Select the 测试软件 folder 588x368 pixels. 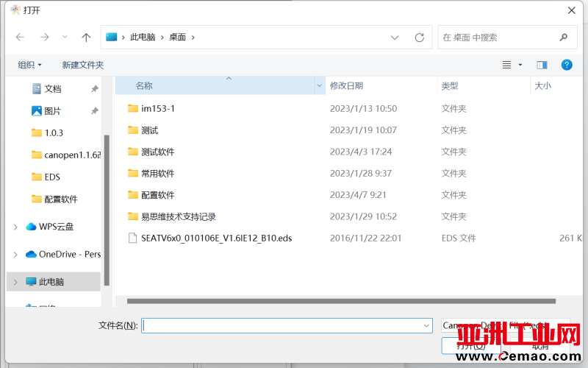(157, 152)
